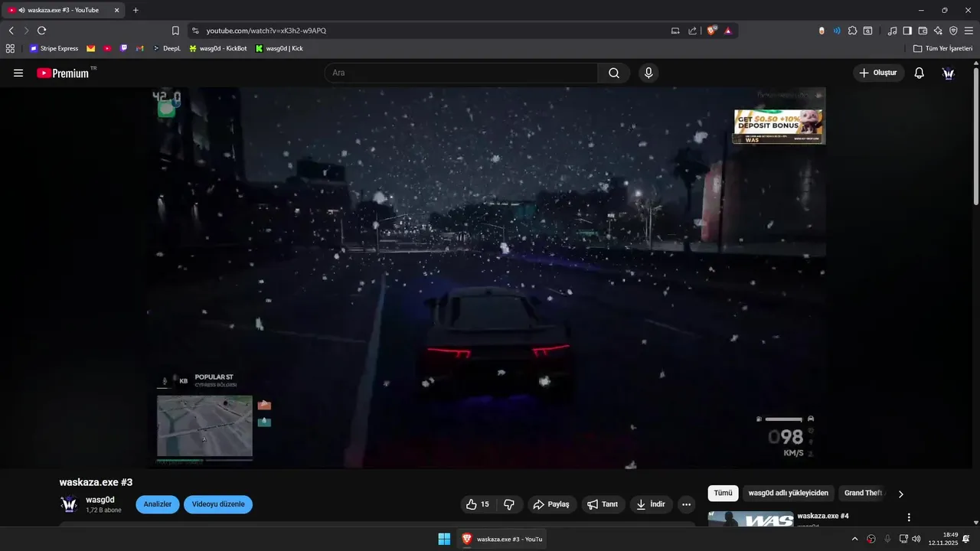Open YouTube notifications bell

[x=920, y=73]
